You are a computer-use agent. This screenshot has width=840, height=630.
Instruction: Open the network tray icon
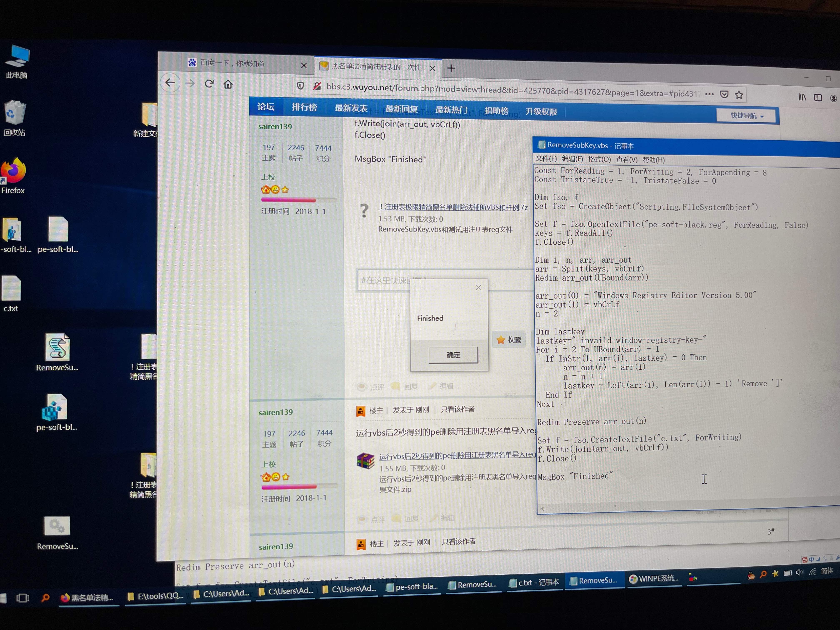click(x=812, y=572)
